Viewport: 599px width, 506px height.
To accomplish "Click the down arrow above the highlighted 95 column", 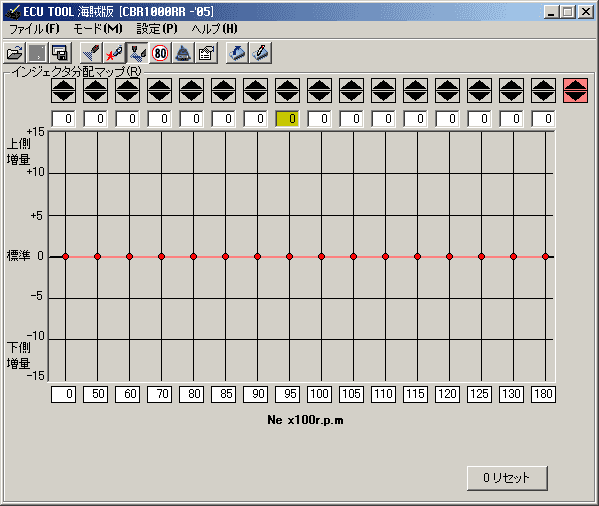I will (288, 96).
